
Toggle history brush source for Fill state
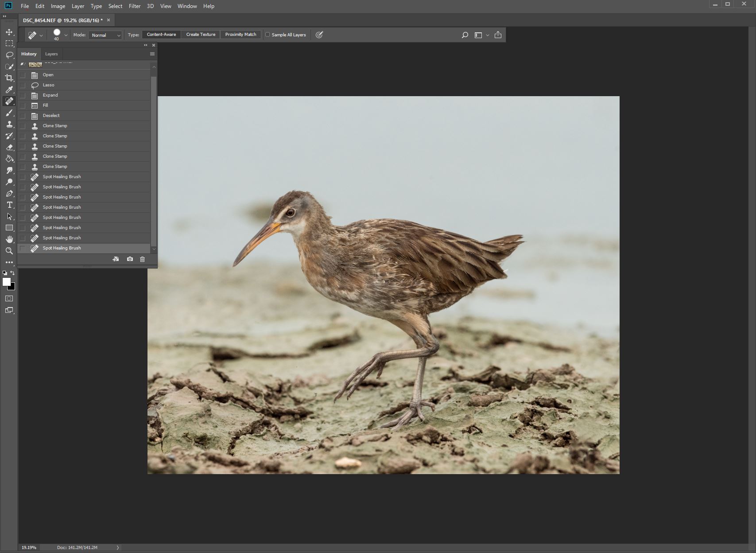tap(23, 105)
